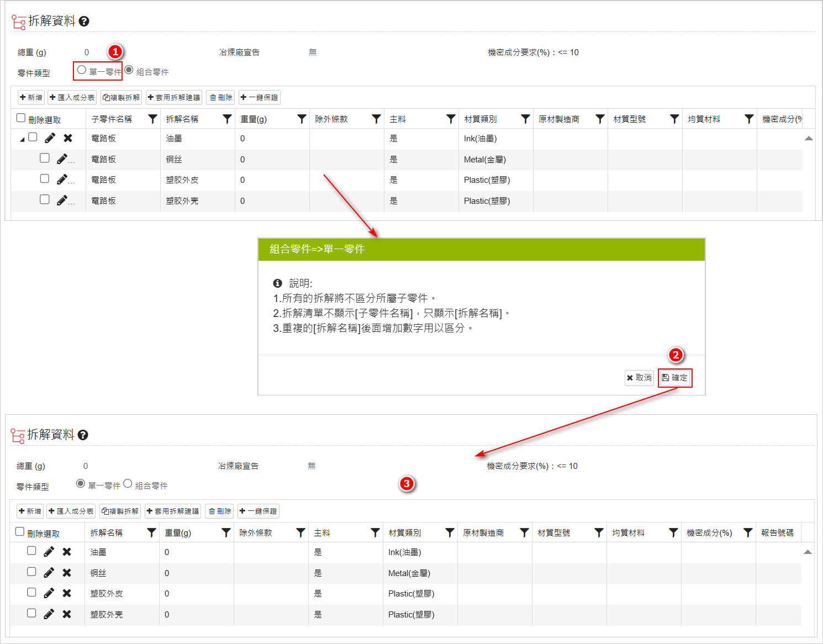Confirm dialog with 確定 button
The height and width of the screenshot is (644, 823).
tap(675, 378)
